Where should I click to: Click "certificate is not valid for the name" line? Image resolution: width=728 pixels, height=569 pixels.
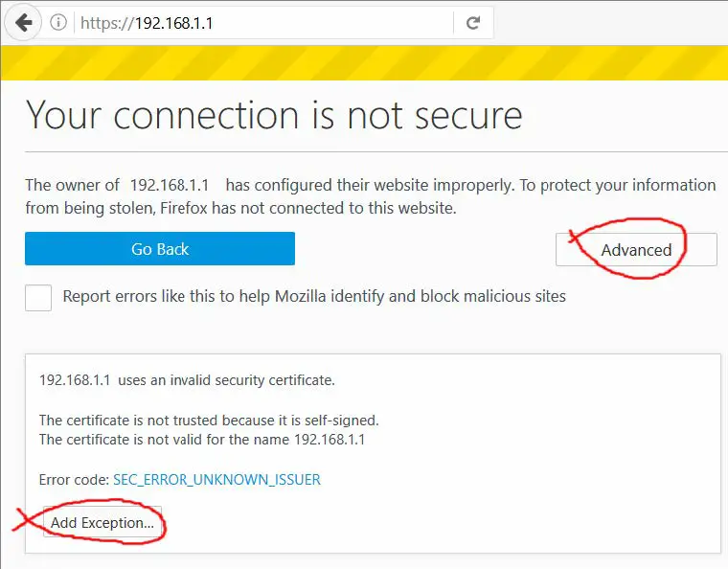pyautogui.click(x=201, y=440)
